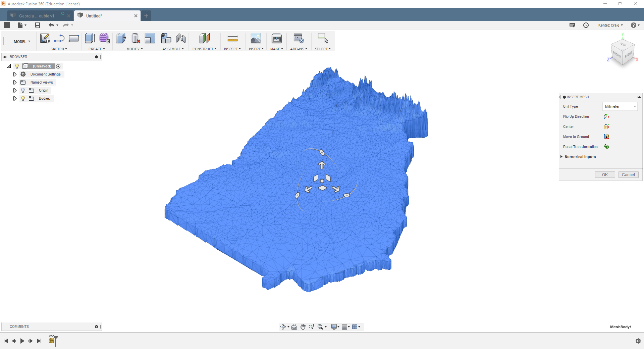Collapse the Unsaved root tree node
The height and width of the screenshot is (349, 644).
(9, 66)
